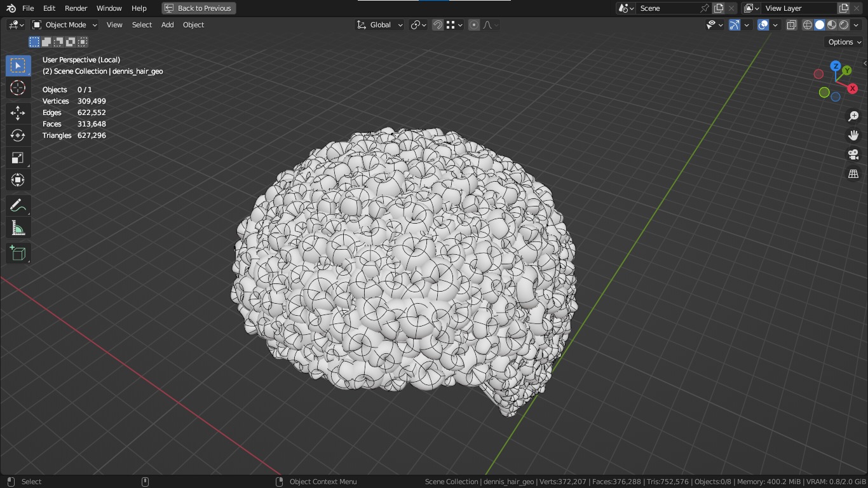Click the pin scene icon
868x488 pixels.
[704, 8]
